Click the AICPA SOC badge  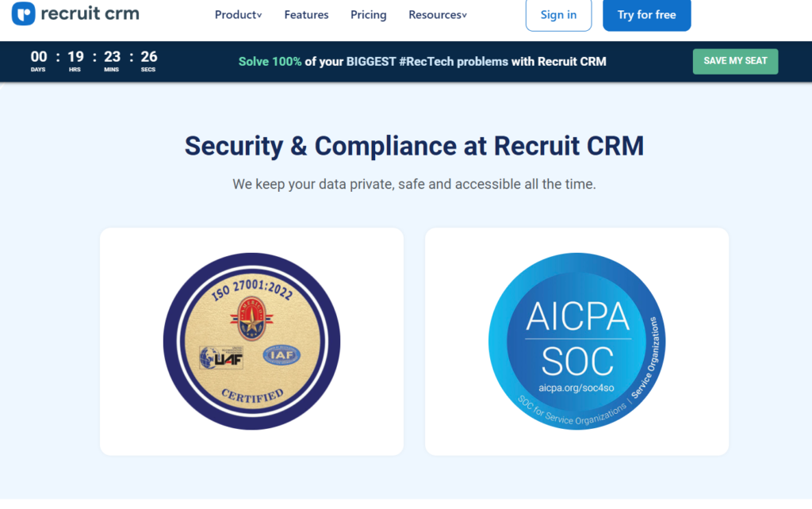(x=577, y=341)
